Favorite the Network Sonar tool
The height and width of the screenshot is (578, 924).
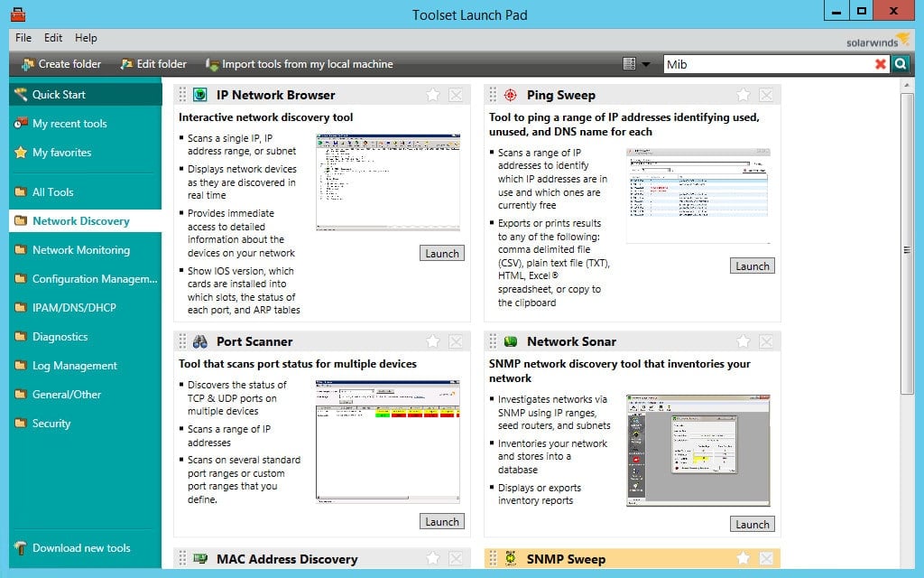(x=744, y=340)
